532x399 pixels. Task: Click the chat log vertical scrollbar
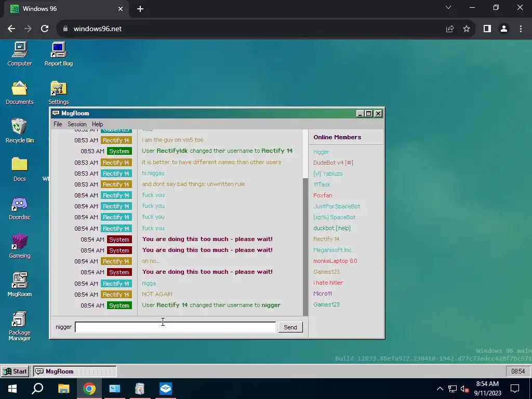[305, 222]
